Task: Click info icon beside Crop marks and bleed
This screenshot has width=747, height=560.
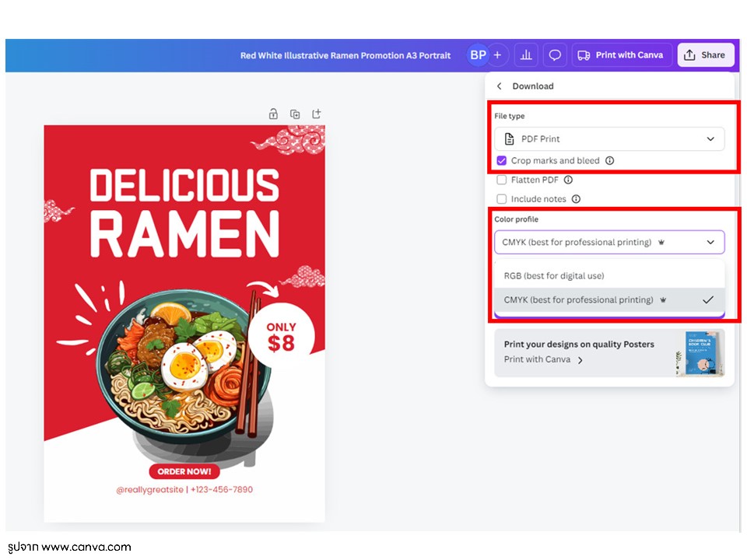Action: coord(610,160)
